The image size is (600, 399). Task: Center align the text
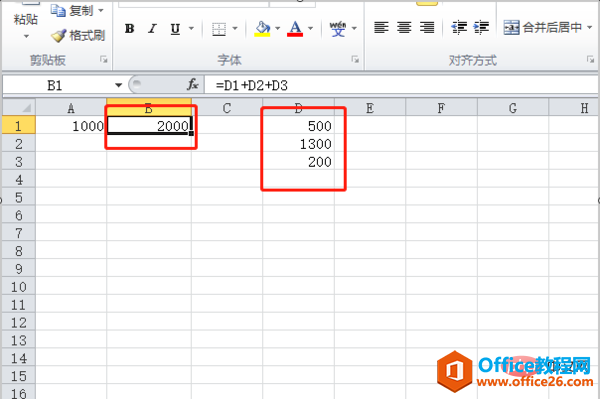coord(404,28)
